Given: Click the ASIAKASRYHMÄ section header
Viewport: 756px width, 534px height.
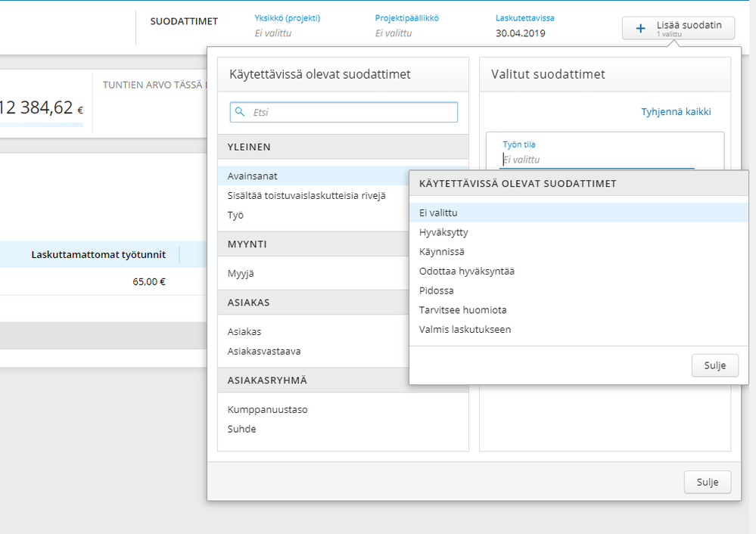Looking at the screenshot, I should point(313,380).
